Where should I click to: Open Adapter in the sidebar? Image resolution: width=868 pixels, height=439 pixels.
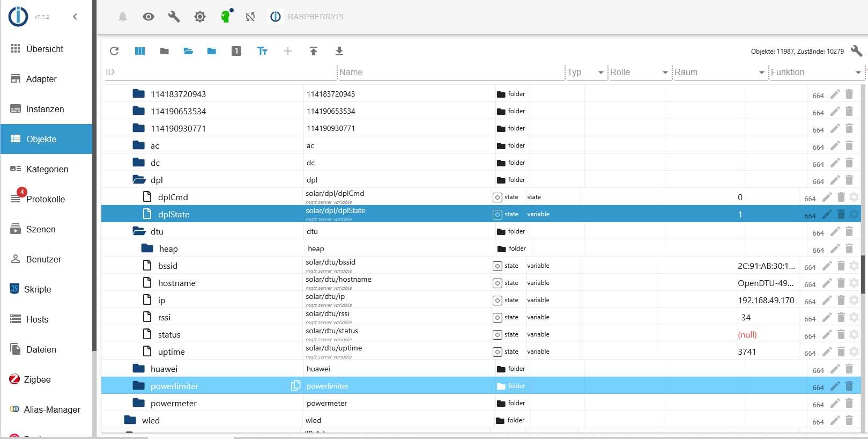point(41,79)
